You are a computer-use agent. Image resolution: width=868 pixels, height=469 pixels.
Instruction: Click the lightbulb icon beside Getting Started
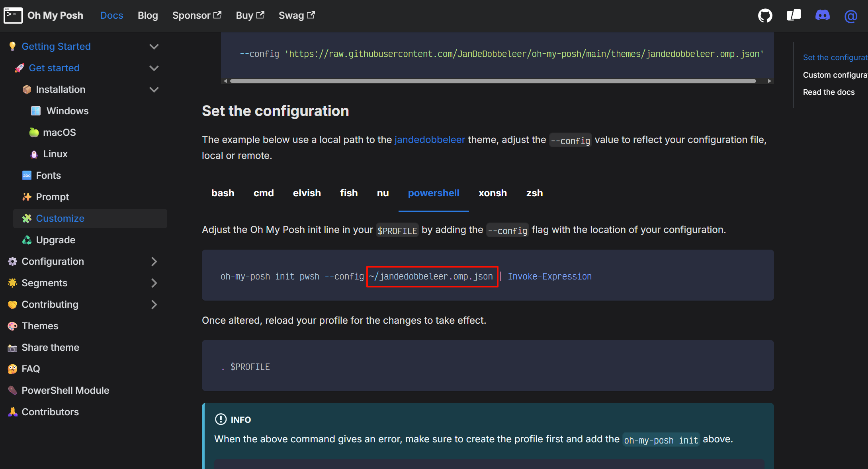12,47
